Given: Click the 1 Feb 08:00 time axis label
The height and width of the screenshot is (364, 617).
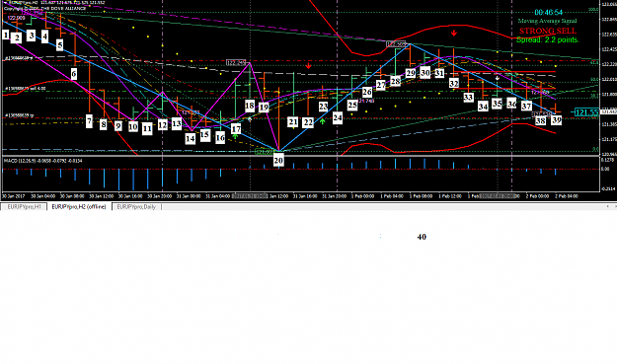Looking at the screenshot, I should [x=421, y=195].
